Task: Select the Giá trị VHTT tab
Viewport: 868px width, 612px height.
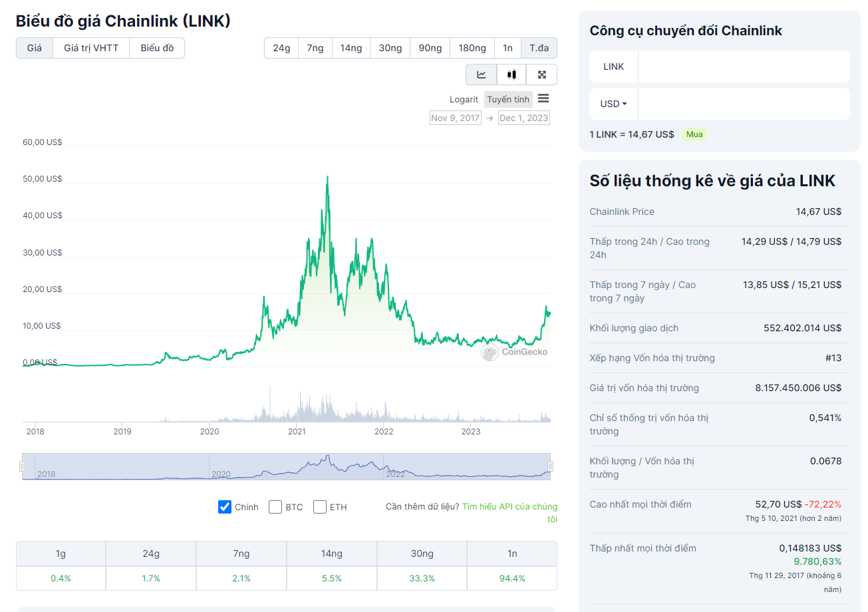Action: (x=91, y=48)
